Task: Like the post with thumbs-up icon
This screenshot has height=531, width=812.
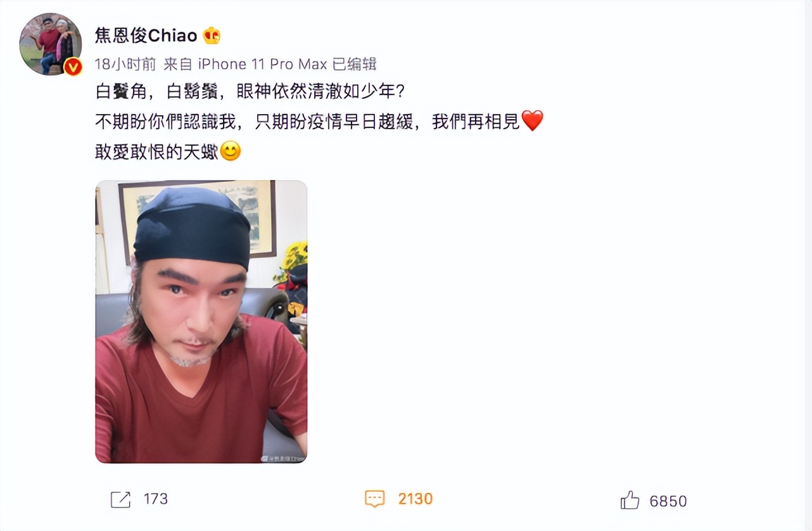Action: pos(630,500)
